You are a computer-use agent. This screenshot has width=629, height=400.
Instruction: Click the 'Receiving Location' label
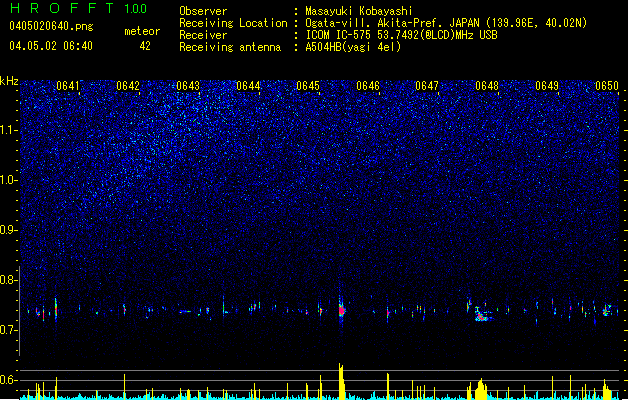click(x=233, y=23)
